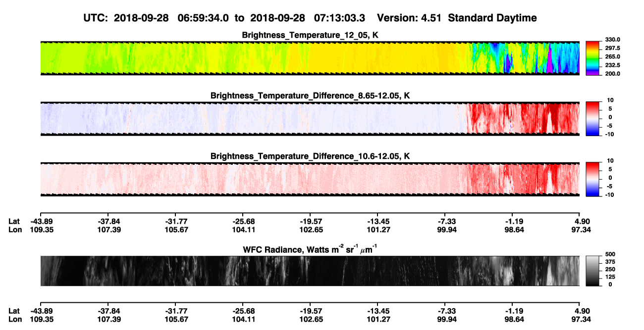
Task: Click the 500 label on WFC colorbar
Action: 609,255
